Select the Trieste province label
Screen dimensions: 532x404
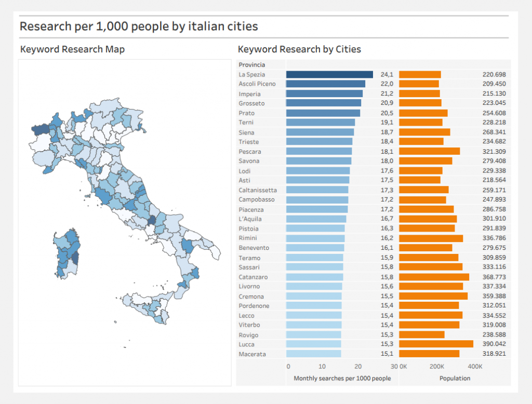click(249, 142)
